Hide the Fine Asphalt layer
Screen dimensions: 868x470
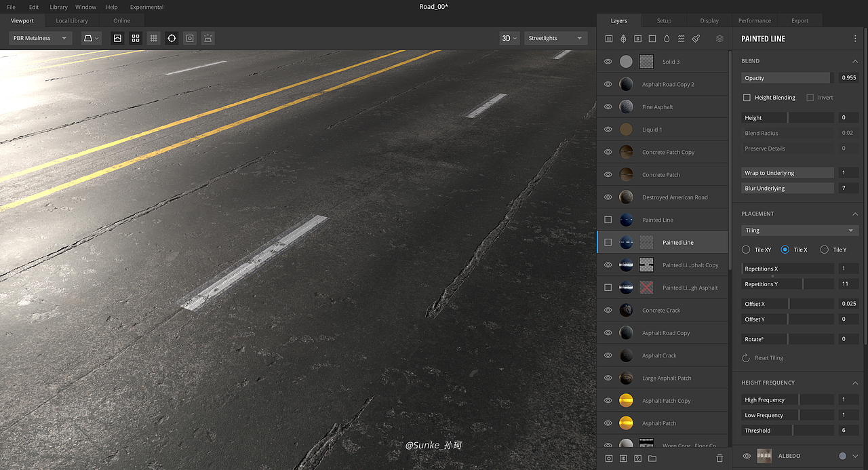(608, 106)
